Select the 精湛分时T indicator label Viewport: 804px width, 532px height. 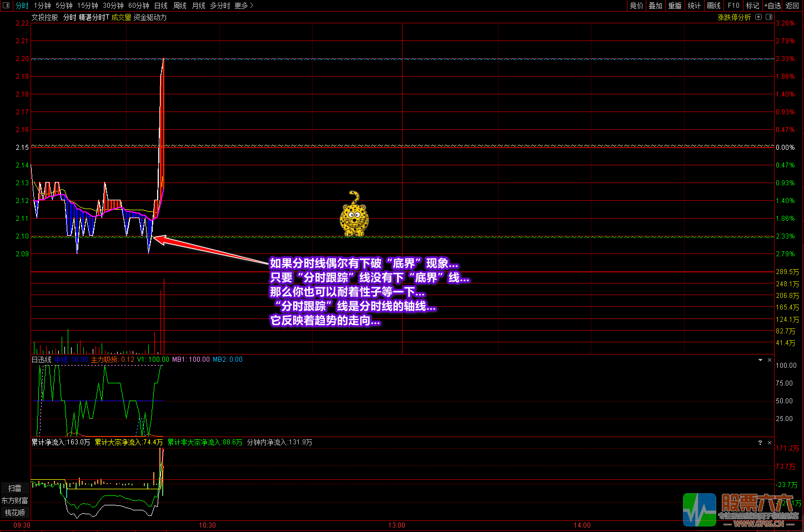click(x=94, y=17)
